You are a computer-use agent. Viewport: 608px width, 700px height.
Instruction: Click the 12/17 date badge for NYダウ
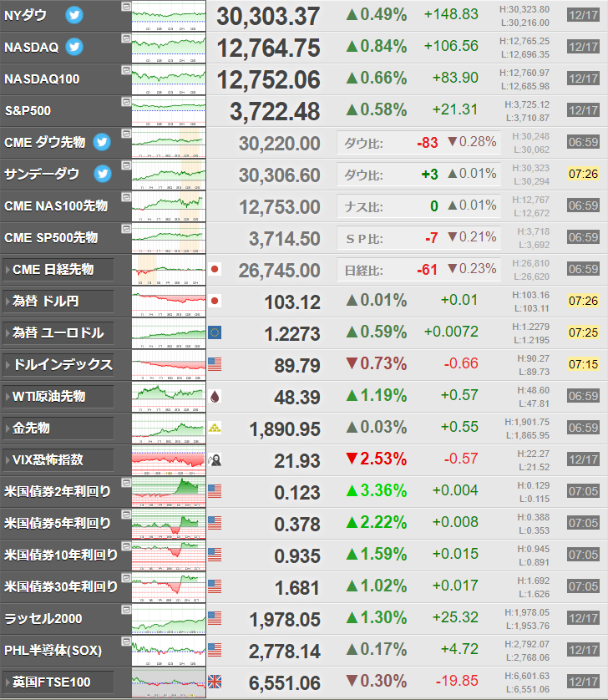(583, 15)
